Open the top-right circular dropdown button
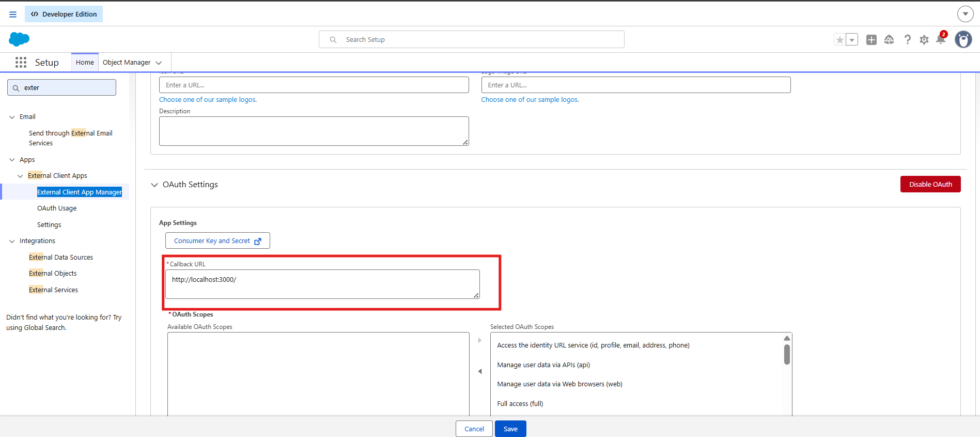980x437 pixels. pyautogui.click(x=965, y=14)
